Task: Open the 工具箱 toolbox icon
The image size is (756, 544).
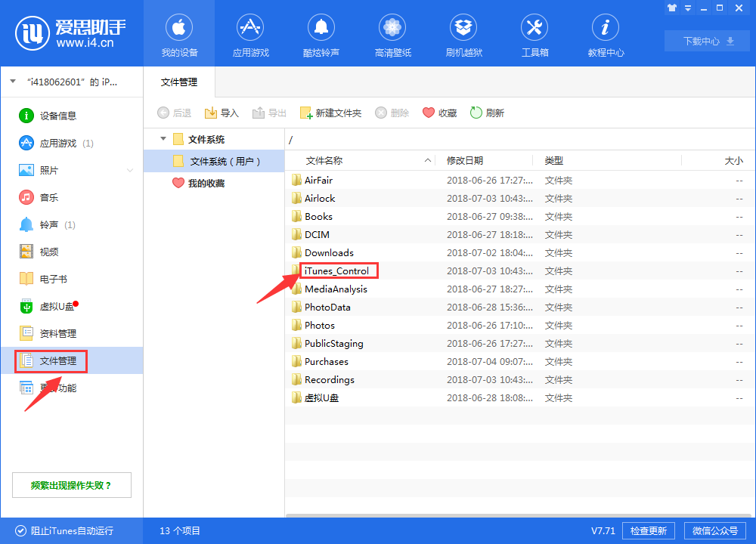Action: coord(534,29)
